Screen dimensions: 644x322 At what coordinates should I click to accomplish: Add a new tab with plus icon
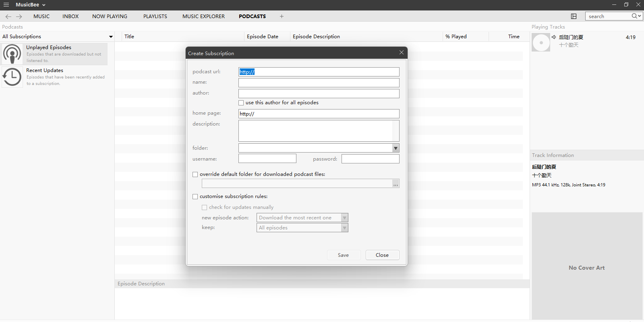click(282, 17)
